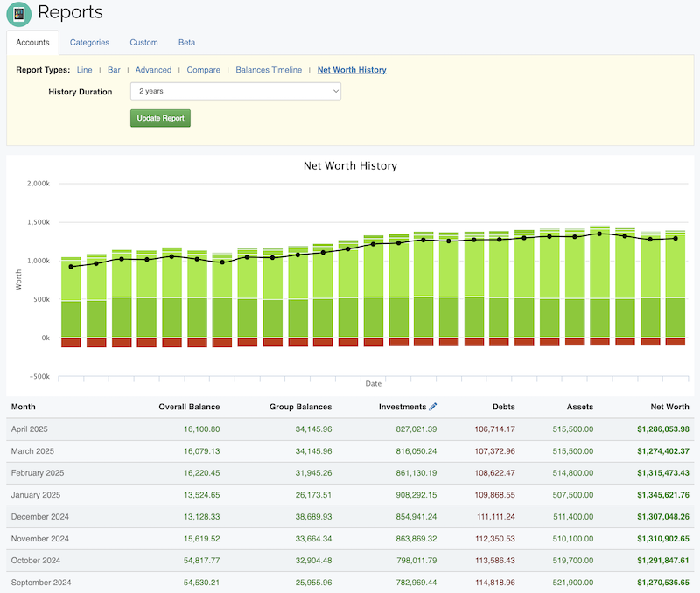
Task: Click the Debts column header
Action: [x=503, y=407]
